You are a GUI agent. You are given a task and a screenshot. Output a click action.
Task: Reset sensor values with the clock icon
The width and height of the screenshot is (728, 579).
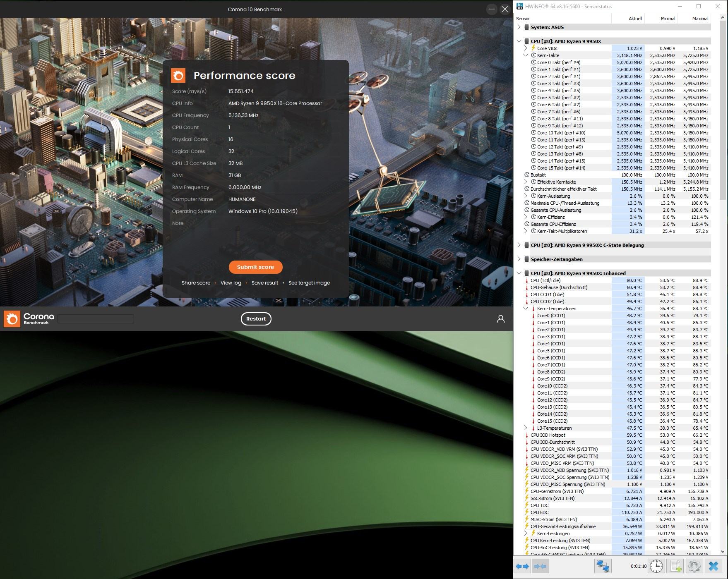[656, 566]
